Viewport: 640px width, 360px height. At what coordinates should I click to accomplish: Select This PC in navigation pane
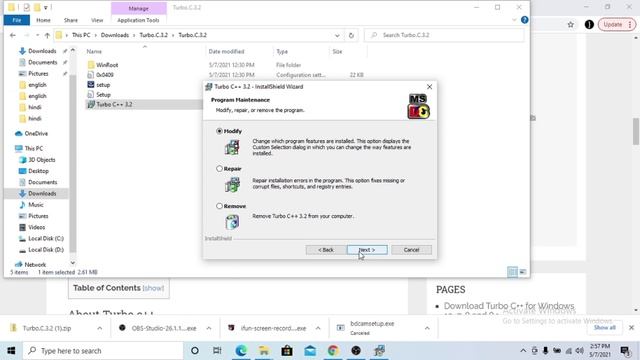tap(33, 149)
